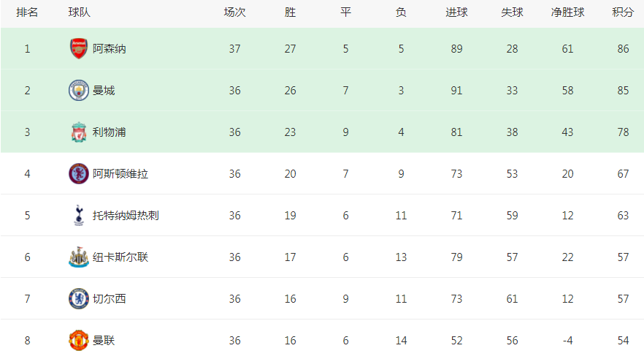Click the 积分 column header
Screen dimensions: 644x359
(x=623, y=12)
